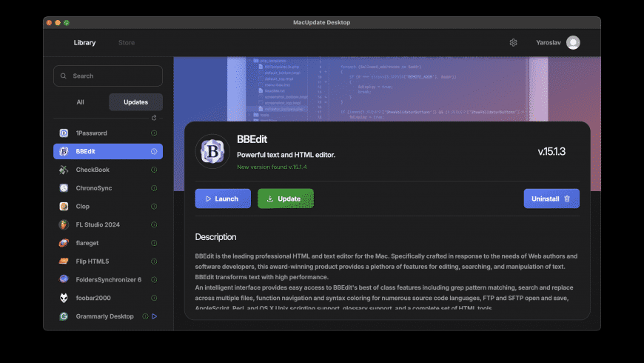This screenshot has width=644, height=363.
Task: Click the Search input field
Action: (x=108, y=76)
